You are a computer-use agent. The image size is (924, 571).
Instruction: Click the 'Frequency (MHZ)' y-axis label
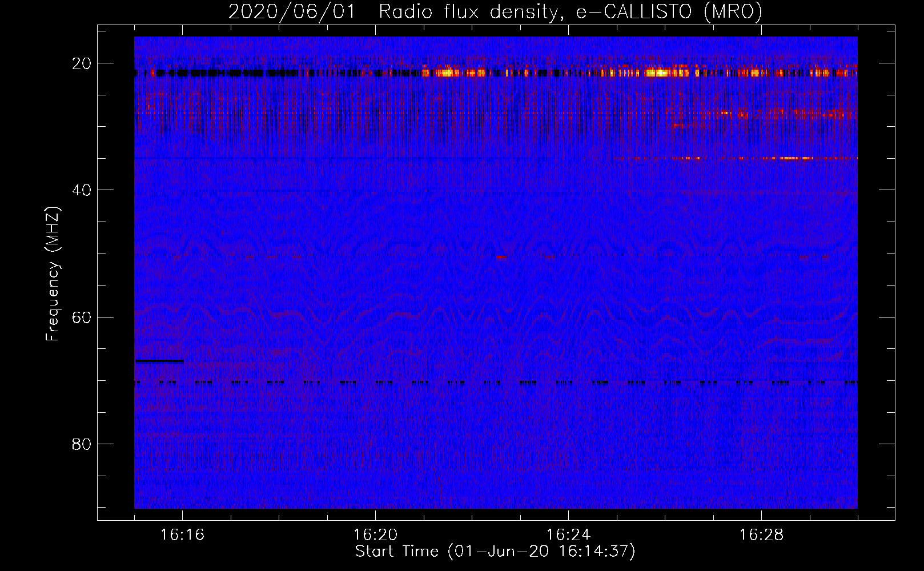tap(53, 274)
